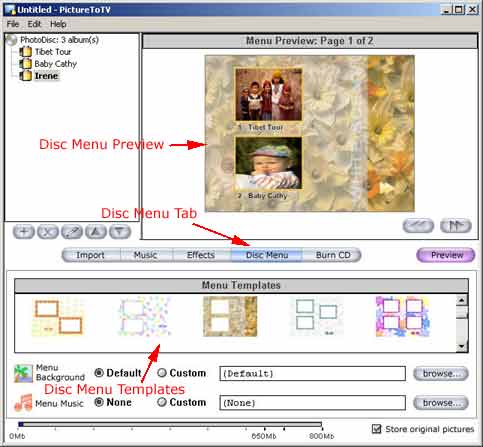This screenshot has height=447, width=483.
Task: Toggle Store original pictures checkbox
Action: click(376, 429)
